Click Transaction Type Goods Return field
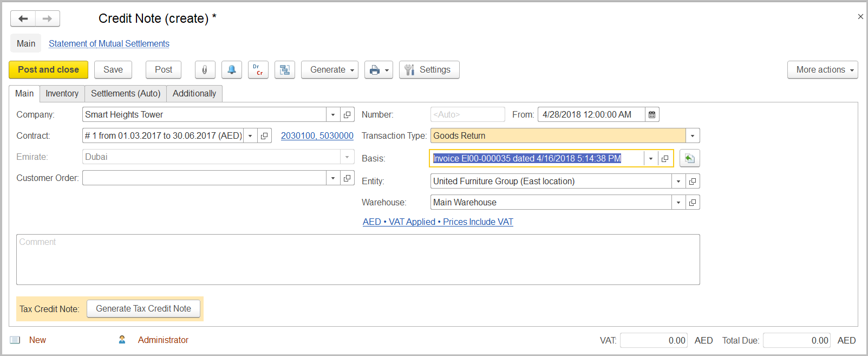The width and height of the screenshot is (868, 356). click(x=558, y=135)
